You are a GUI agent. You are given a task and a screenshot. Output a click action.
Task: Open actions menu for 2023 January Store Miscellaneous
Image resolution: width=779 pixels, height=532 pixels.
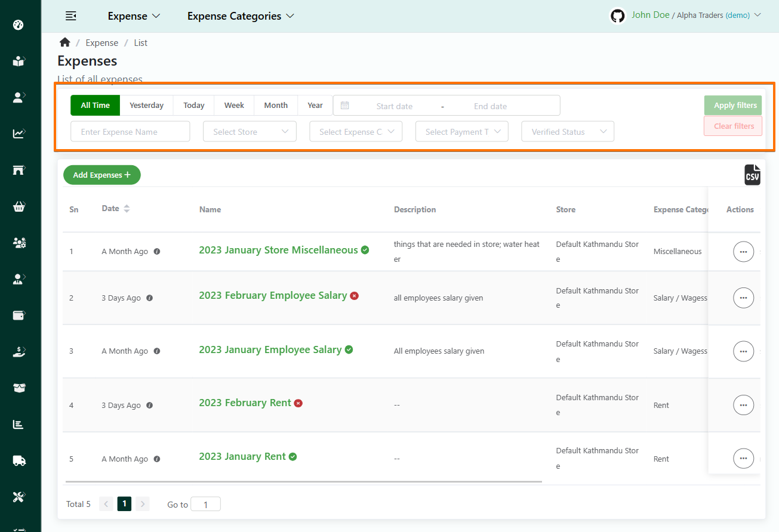click(x=743, y=252)
